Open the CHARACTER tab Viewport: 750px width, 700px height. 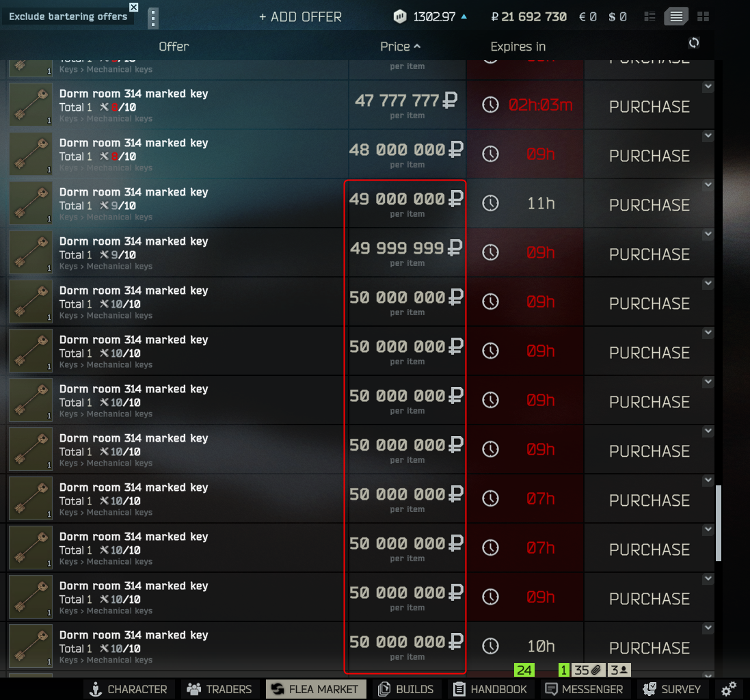[128, 689]
